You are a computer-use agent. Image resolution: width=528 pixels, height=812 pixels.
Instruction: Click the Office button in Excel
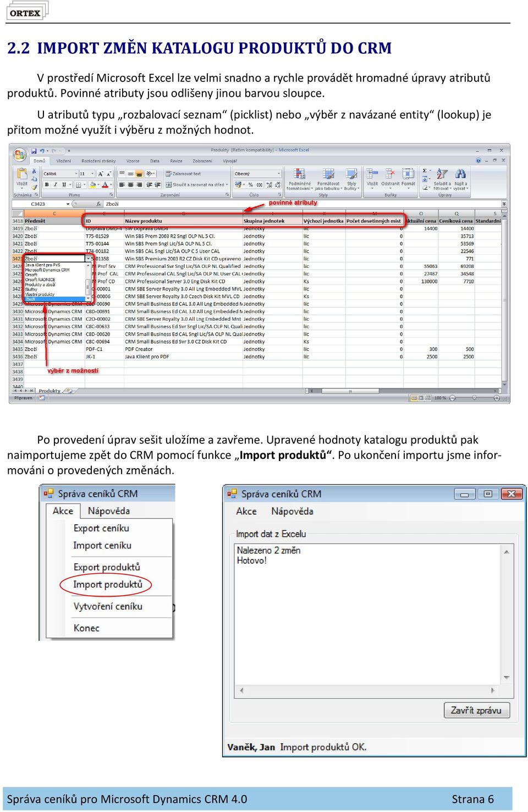pyautogui.click(x=20, y=154)
